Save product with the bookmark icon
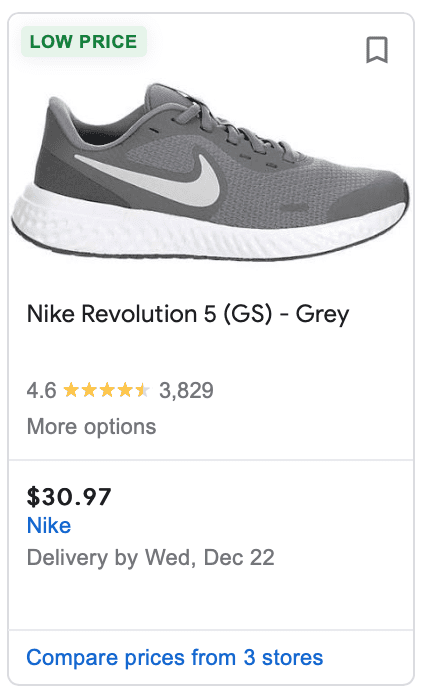 [377, 50]
